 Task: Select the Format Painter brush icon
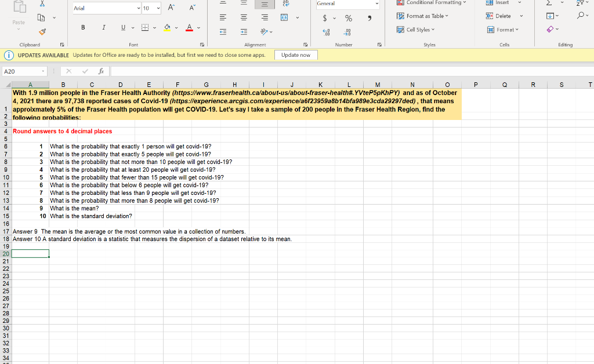pos(42,32)
